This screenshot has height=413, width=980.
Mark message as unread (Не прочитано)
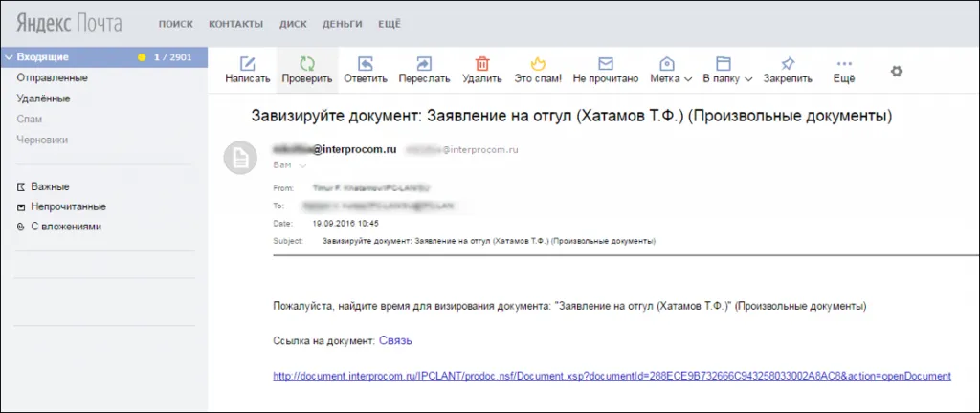[605, 64]
